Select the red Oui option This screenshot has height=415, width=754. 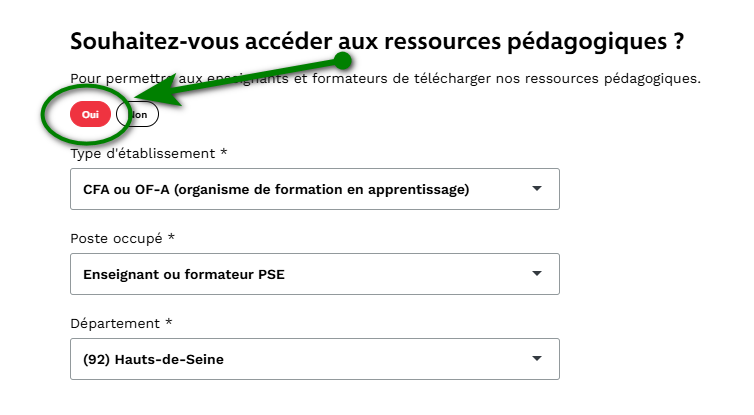coord(90,115)
